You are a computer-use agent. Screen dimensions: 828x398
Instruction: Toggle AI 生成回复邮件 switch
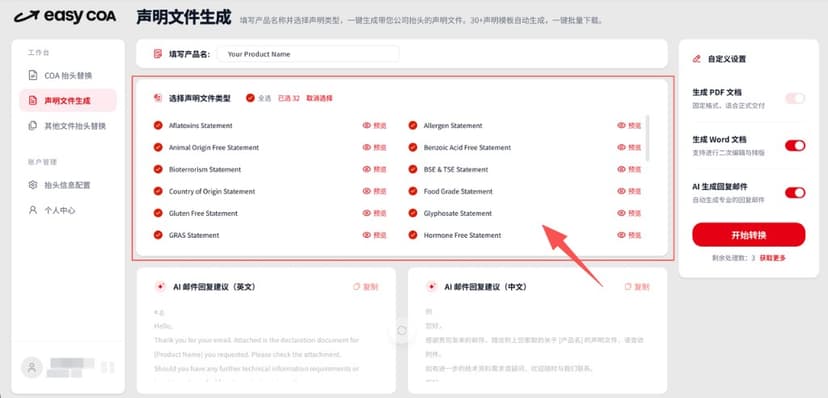(795, 193)
